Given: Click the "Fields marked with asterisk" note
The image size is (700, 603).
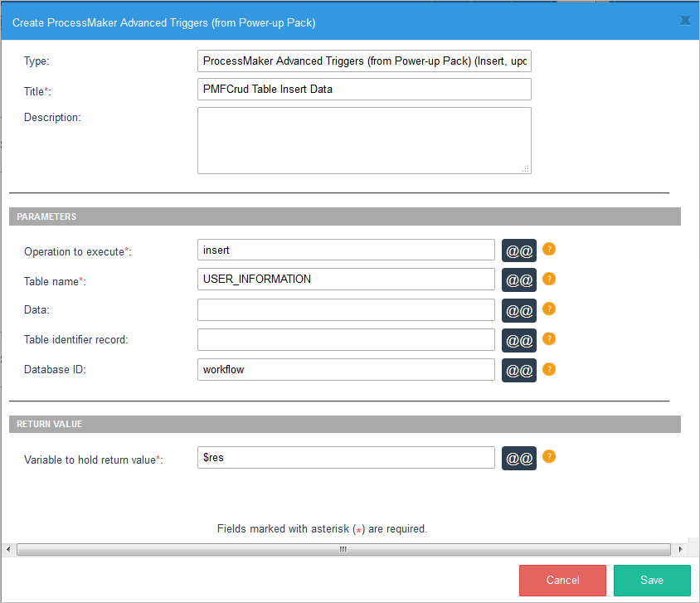Looking at the screenshot, I should pyautogui.click(x=323, y=529).
